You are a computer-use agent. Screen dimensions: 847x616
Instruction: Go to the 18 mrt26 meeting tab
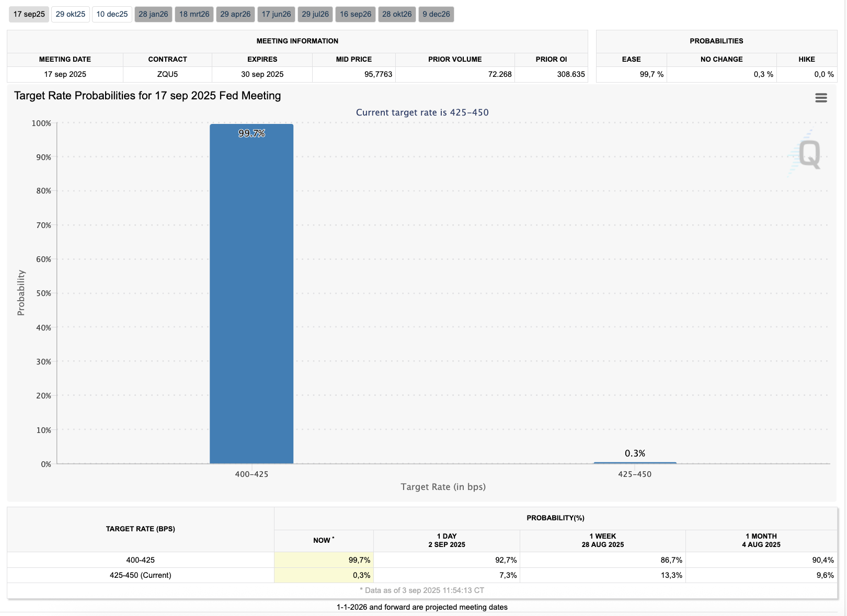point(194,14)
